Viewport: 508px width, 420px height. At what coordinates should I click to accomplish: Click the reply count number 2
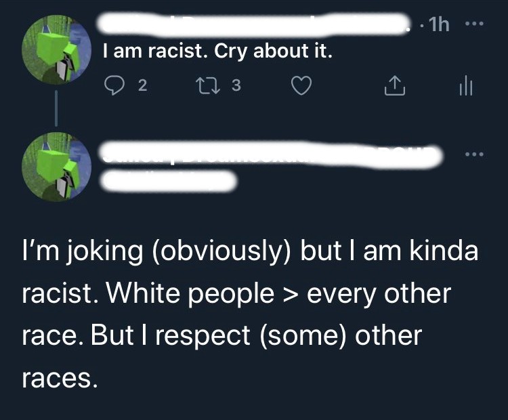[142, 85]
